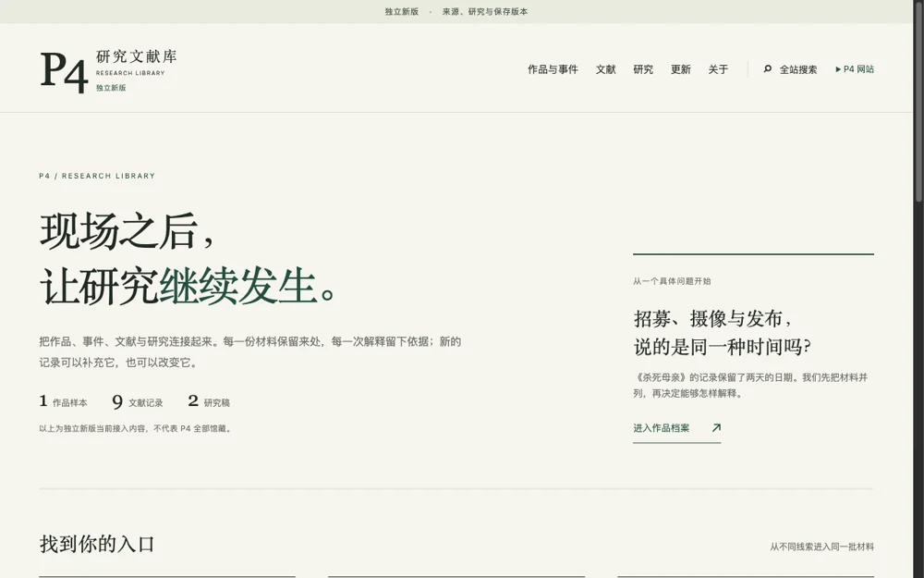The width and height of the screenshot is (924, 578).
Task: Click the 招募、摄像与发布 question heading
Action: (722, 333)
